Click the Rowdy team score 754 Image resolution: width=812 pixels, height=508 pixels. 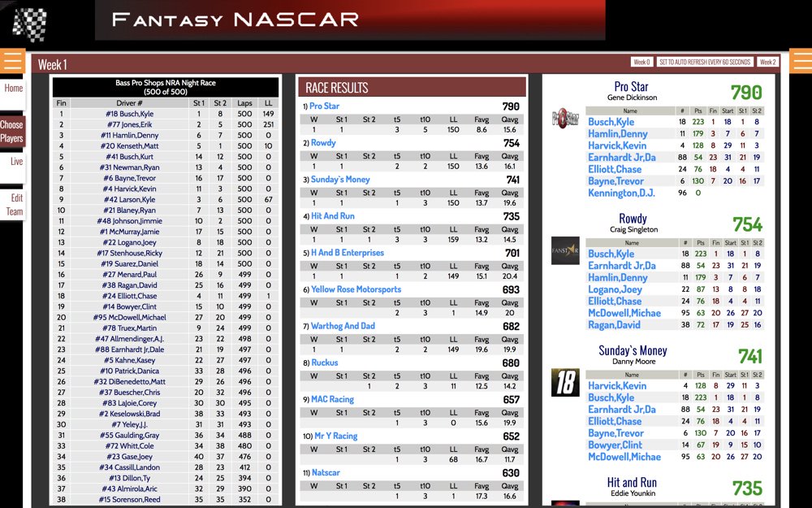pos(747,224)
